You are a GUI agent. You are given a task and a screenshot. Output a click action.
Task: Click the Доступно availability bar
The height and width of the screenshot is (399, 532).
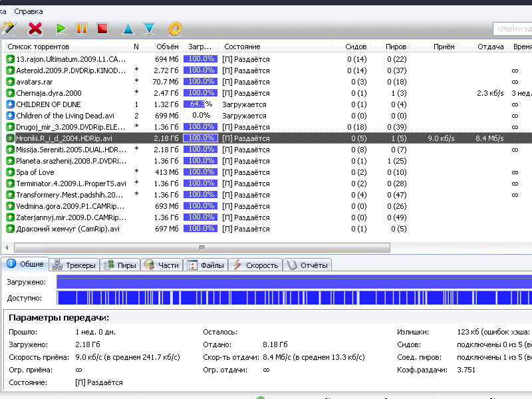[294, 298]
